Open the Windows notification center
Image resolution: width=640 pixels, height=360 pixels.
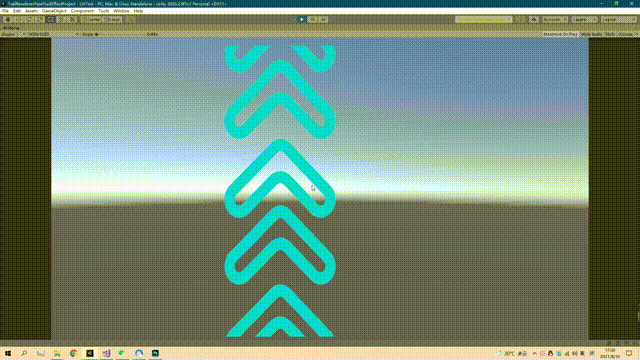coord(629,353)
